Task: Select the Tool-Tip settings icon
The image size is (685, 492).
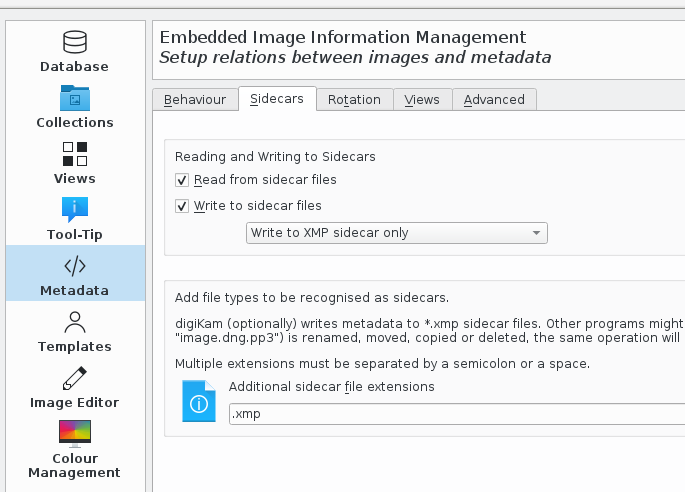Action: click(x=75, y=209)
